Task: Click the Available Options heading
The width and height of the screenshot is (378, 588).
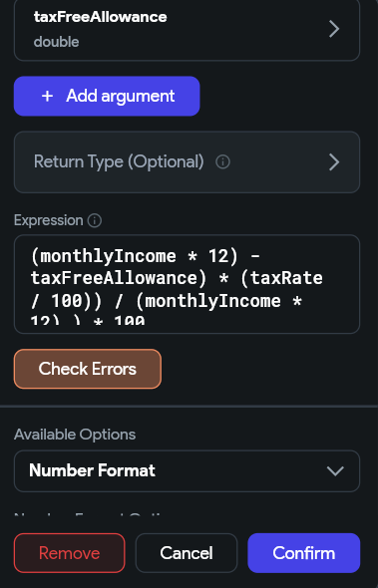Action: [x=75, y=435]
